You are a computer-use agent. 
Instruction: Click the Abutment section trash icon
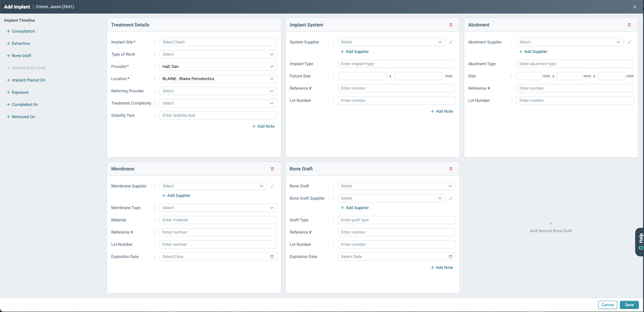[629, 25]
